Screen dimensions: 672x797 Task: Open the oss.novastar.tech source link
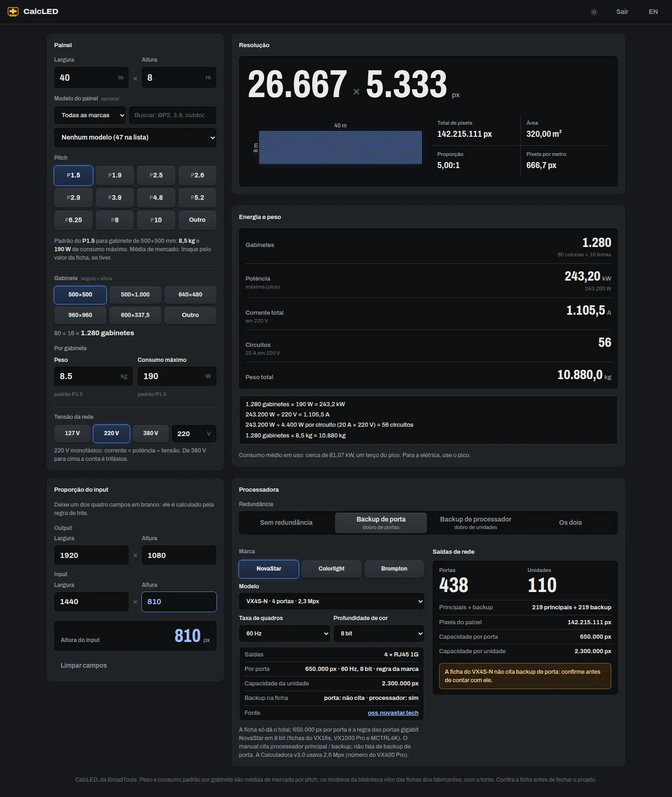393,713
